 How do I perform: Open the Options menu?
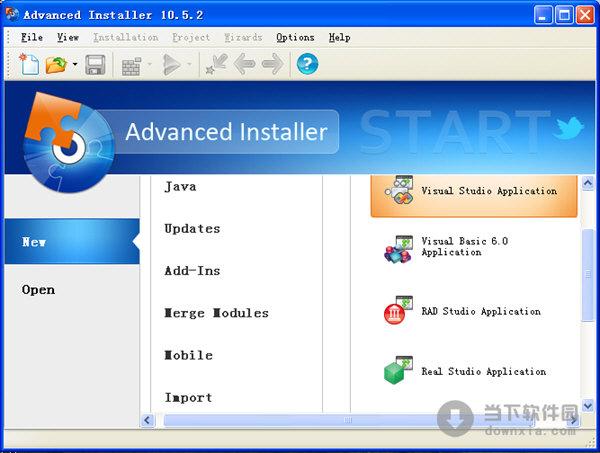tap(295, 37)
